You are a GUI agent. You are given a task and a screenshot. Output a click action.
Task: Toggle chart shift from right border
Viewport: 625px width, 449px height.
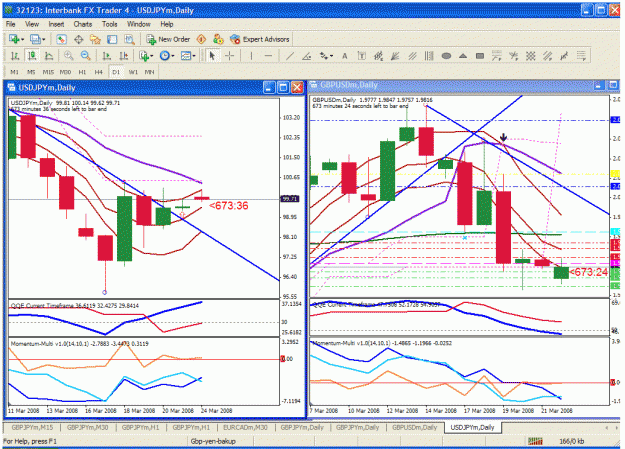124,56
